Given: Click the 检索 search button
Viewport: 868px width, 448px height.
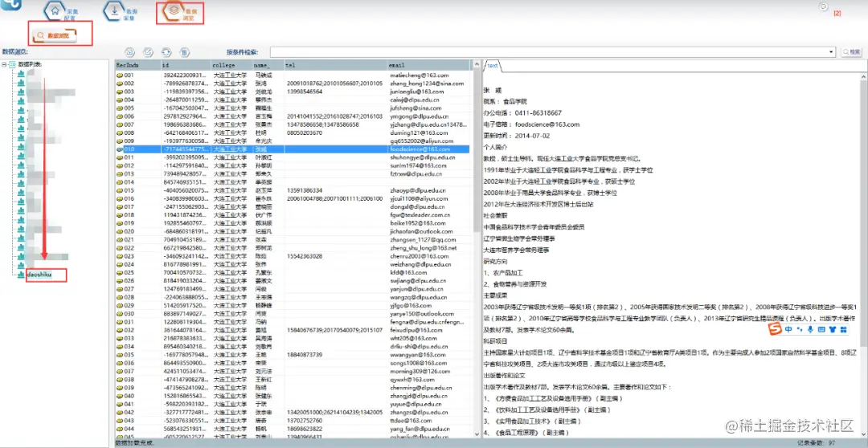Looking at the screenshot, I should tap(851, 52).
